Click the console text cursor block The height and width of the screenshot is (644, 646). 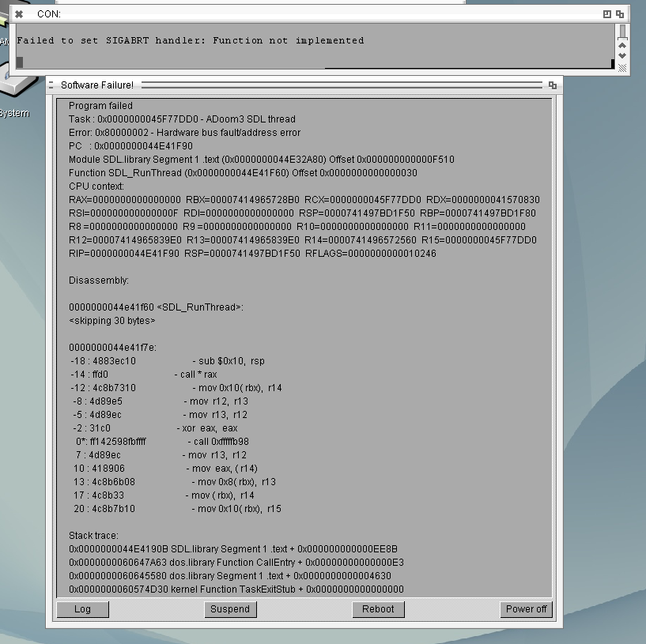pos(20,62)
